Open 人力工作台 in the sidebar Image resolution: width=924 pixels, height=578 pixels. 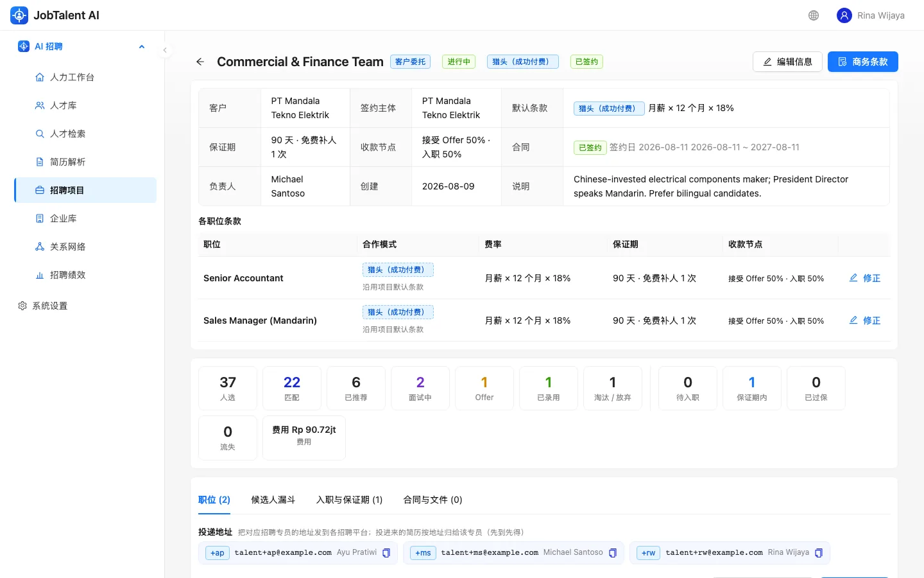click(x=85, y=77)
